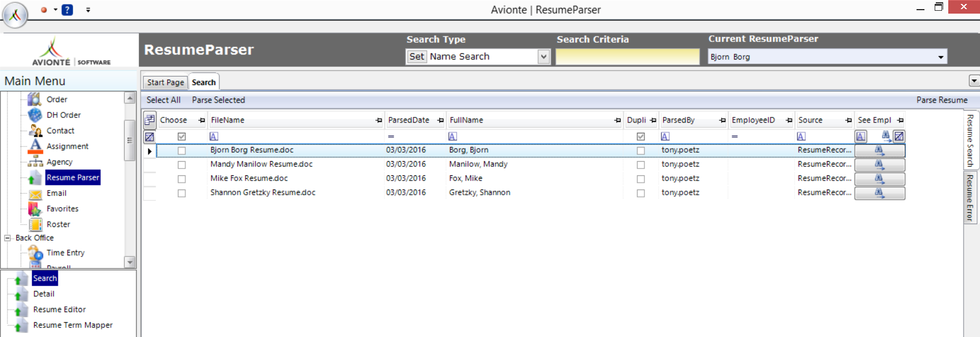Click the Detail sub-menu arrow icon

pos(21,294)
